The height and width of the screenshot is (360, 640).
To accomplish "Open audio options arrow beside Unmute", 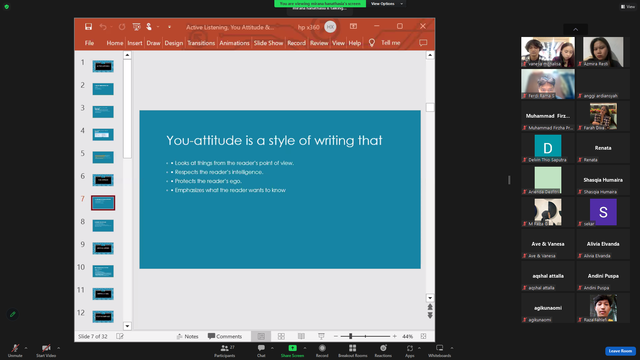I will 26,348.
